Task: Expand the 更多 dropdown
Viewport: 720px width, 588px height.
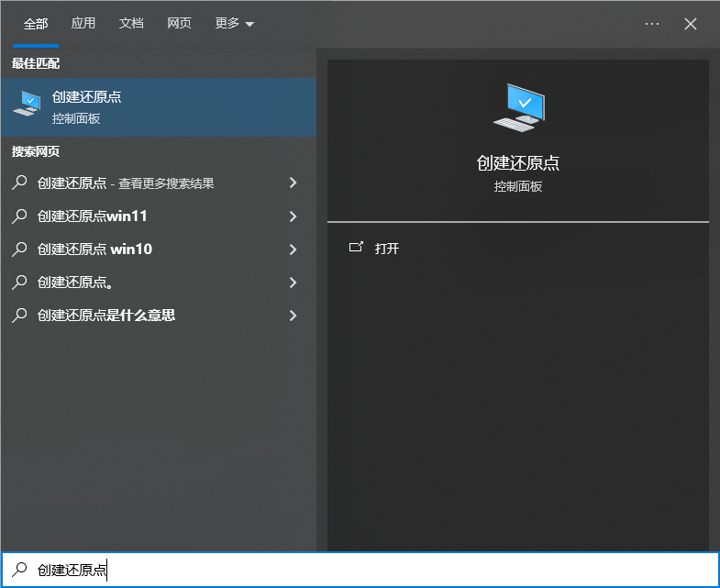Action: pos(235,23)
